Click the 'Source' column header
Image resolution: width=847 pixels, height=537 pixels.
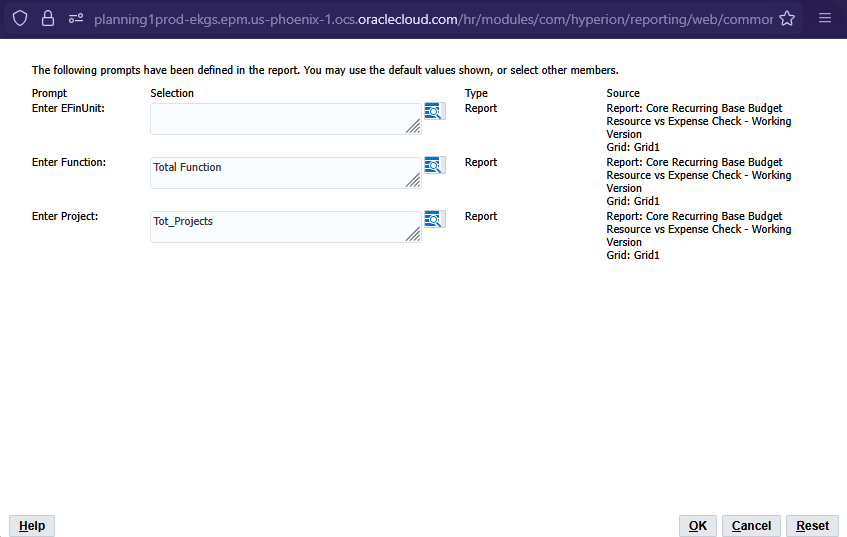[623, 93]
